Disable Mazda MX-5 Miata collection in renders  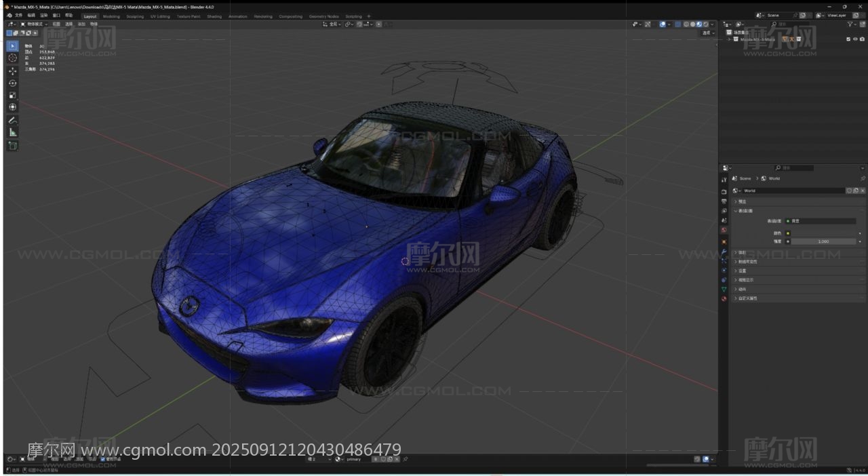(x=862, y=39)
